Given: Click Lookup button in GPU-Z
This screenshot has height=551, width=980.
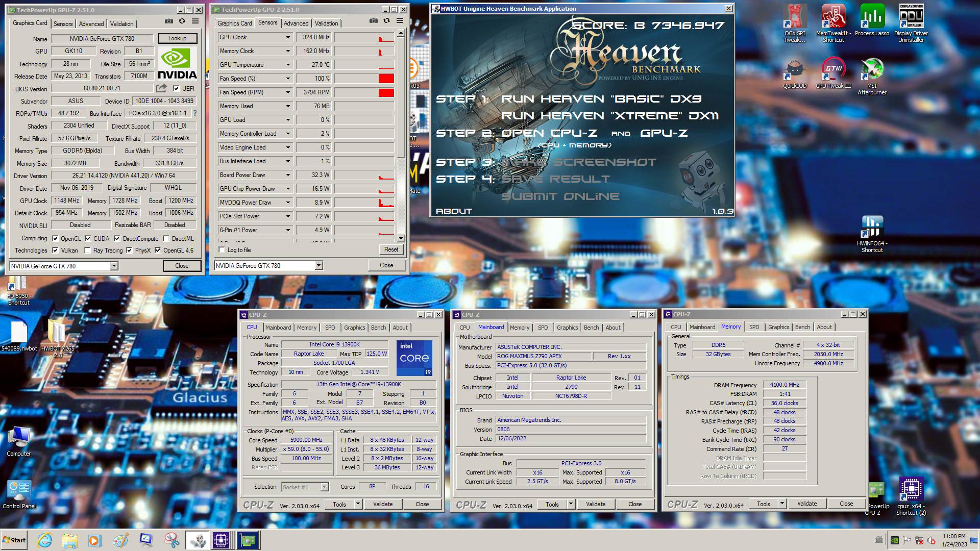Looking at the screenshot, I should point(177,38).
